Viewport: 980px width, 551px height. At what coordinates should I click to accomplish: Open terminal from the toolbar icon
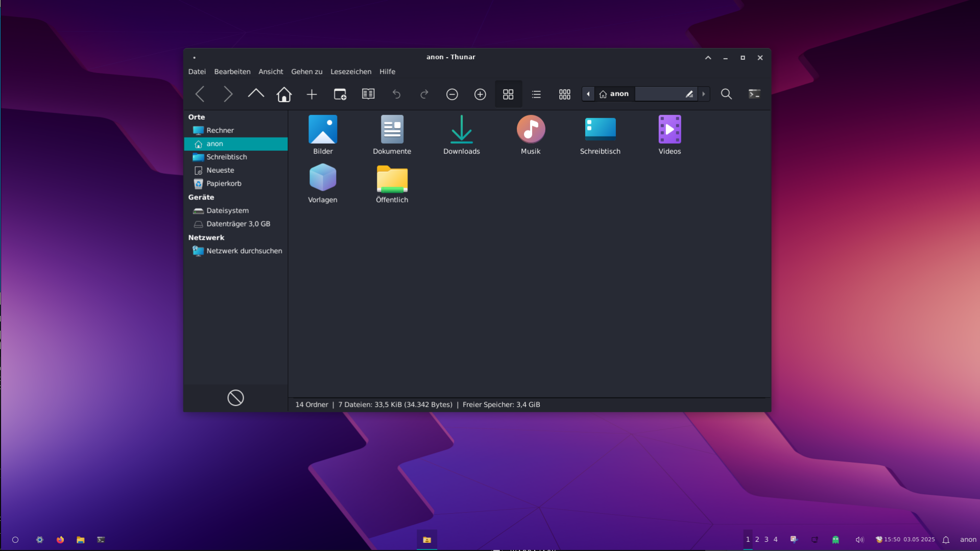coord(754,94)
